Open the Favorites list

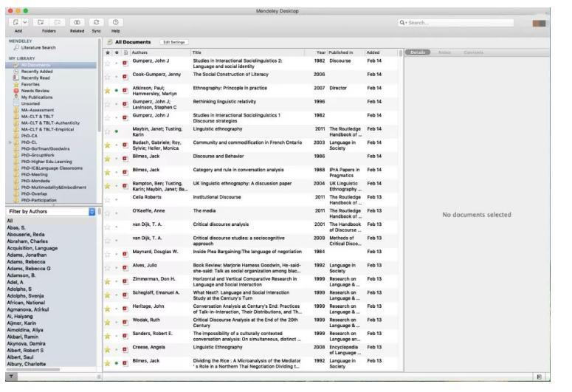pos(30,84)
